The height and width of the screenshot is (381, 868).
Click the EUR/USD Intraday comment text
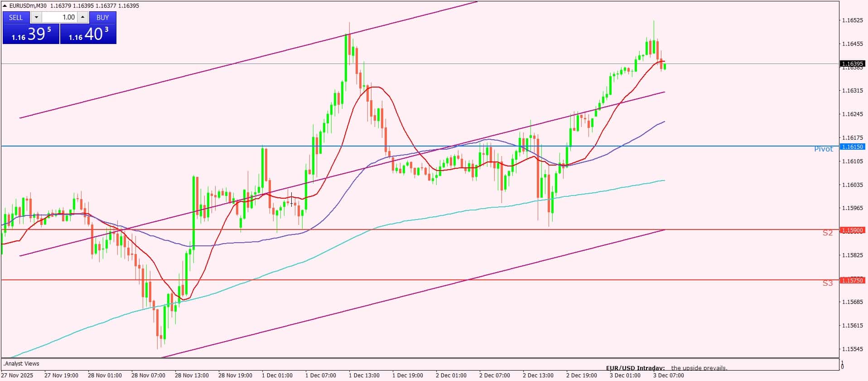635,368
